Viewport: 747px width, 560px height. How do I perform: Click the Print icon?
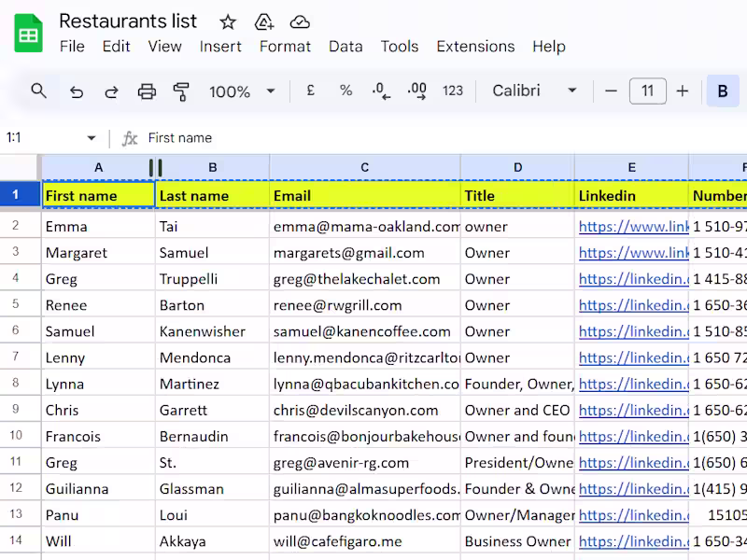click(147, 91)
